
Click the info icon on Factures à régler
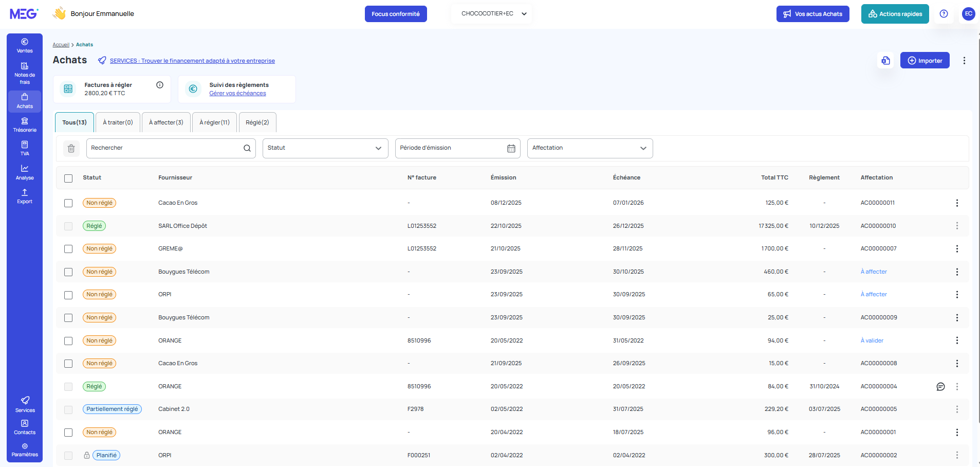click(x=160, y=85)
